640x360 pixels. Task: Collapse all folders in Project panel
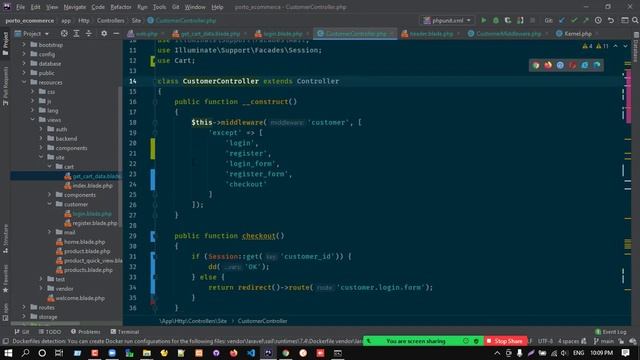pos(89,33)
